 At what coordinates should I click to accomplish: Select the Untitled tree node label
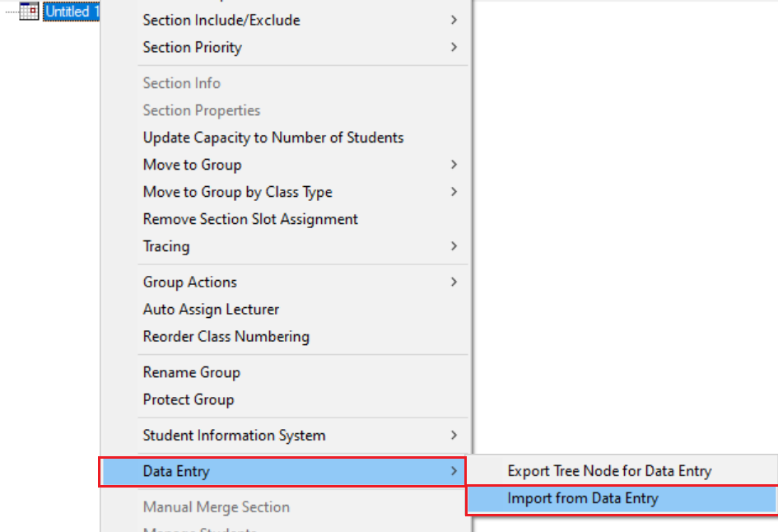71,12
